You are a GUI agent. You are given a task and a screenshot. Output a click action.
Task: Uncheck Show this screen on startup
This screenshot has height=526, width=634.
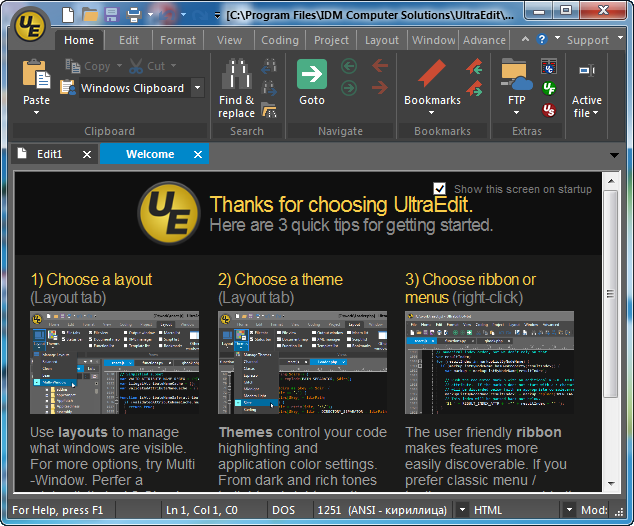(x=440, y=188)
